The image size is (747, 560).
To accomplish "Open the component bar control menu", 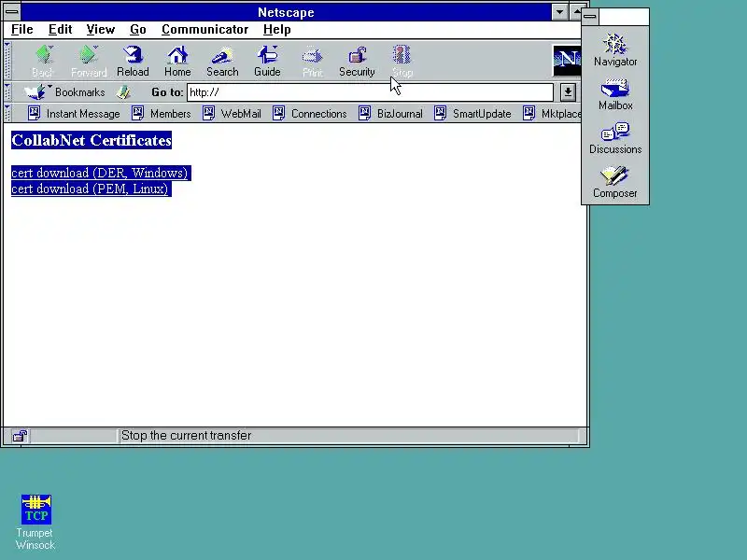I will click(x=590, y=17).
